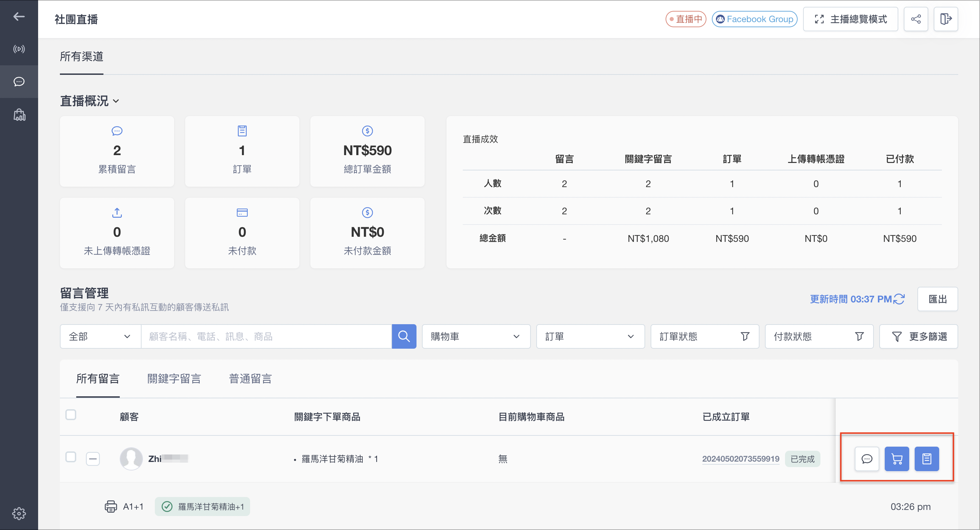Enter 主播總覽模式
The image size is (980, 530).
tap(850, 19)
